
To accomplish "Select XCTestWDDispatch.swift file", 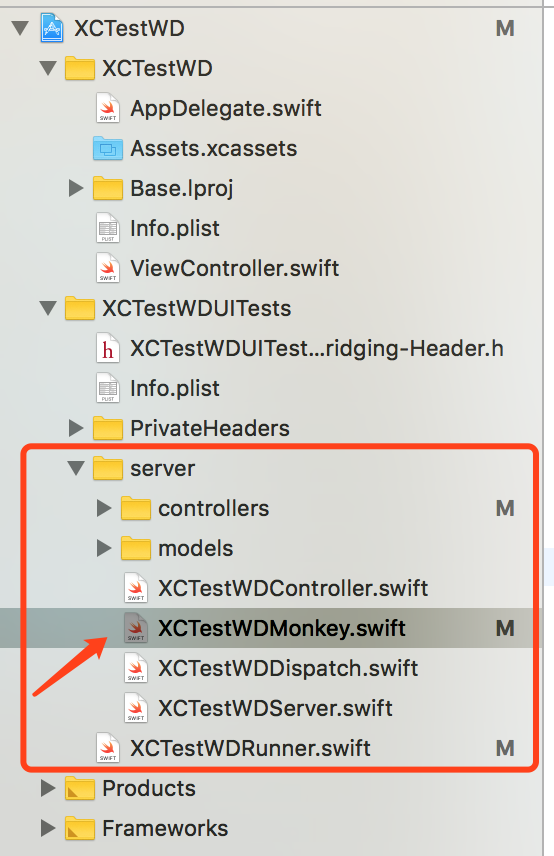I will [288, 668].
